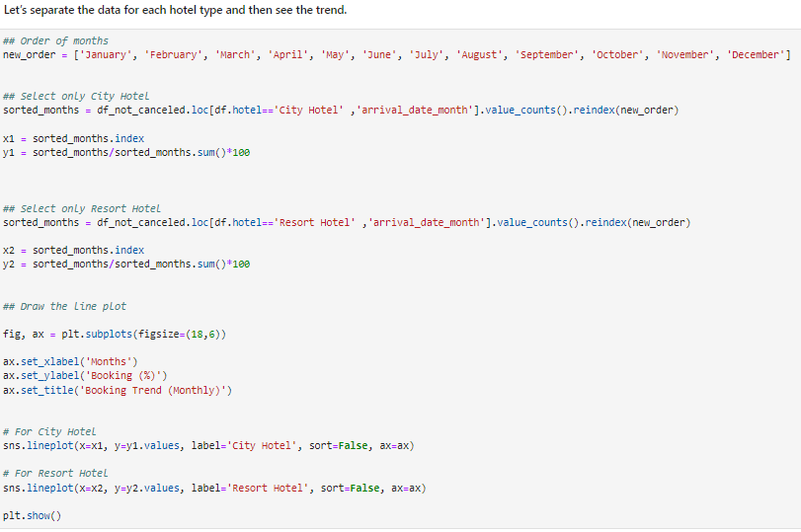
Task: Click the sns.lineplot line labeled 'Resort Hotel'
Action: click(214, 488)
